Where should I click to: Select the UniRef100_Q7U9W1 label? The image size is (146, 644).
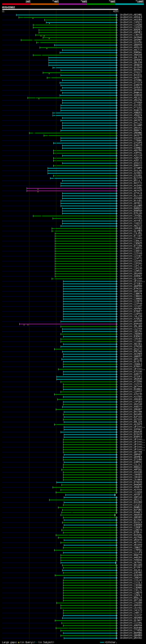pyautogui.click(x=131, y=80)
